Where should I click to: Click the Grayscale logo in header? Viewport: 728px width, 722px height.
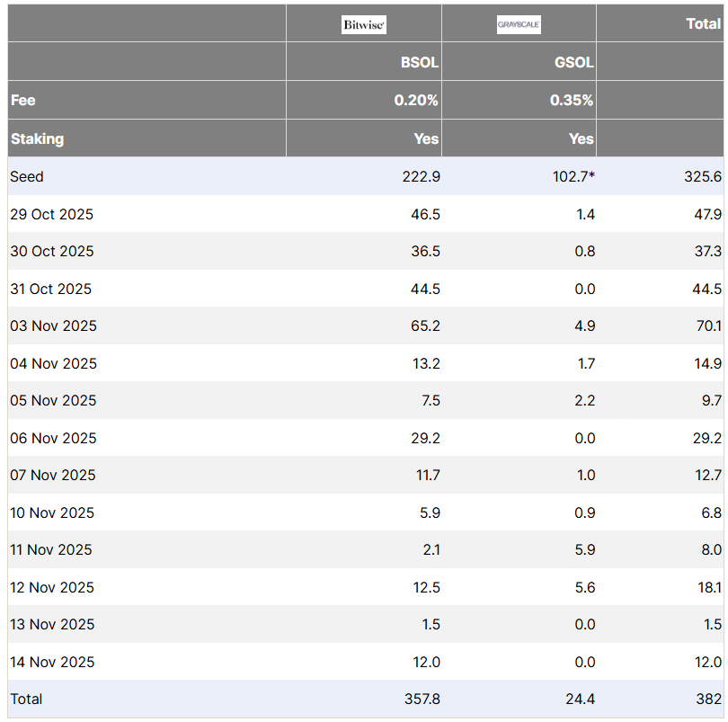coord(519,25)
